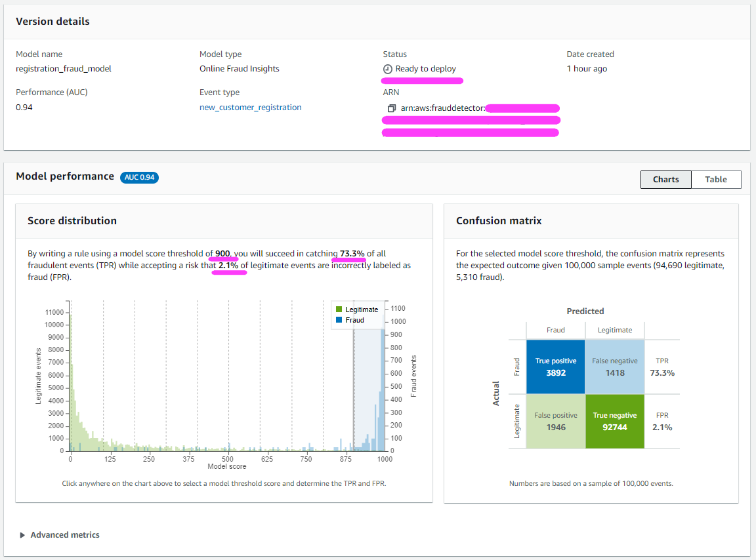
Task: Click the AUC 0.94 badge
Action: pyautogui.click(x=139, y=177)
